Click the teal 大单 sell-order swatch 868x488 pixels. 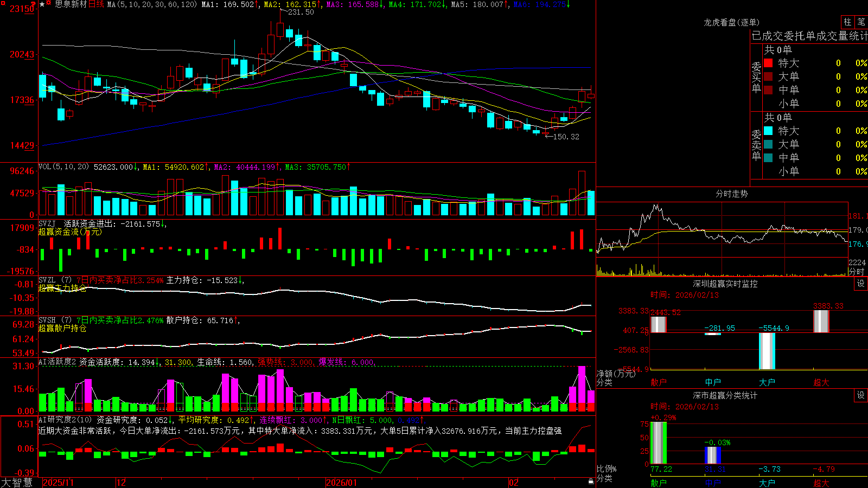[x=768, y=144]
